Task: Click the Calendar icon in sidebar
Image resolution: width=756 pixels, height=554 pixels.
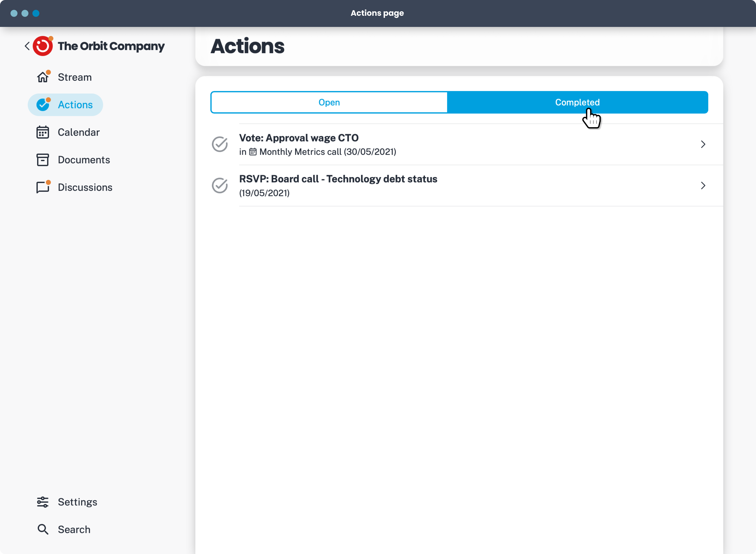Action: coord(43,132)
